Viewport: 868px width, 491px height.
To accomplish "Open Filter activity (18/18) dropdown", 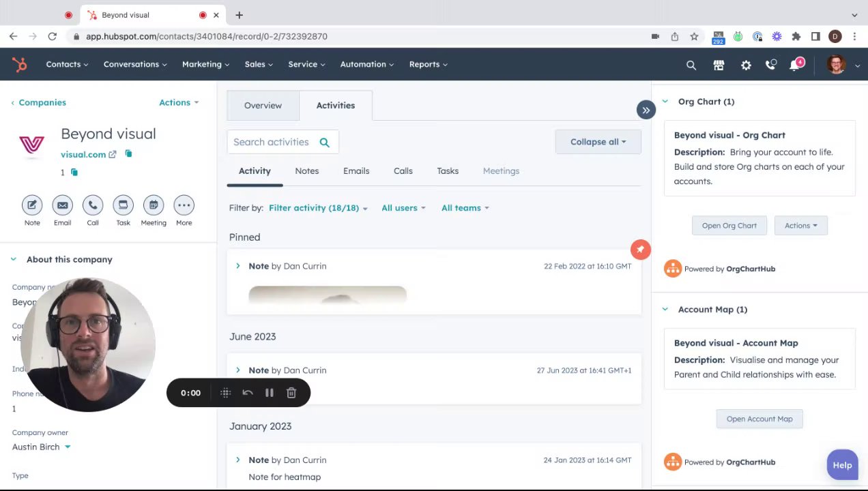I will [318, 208].
